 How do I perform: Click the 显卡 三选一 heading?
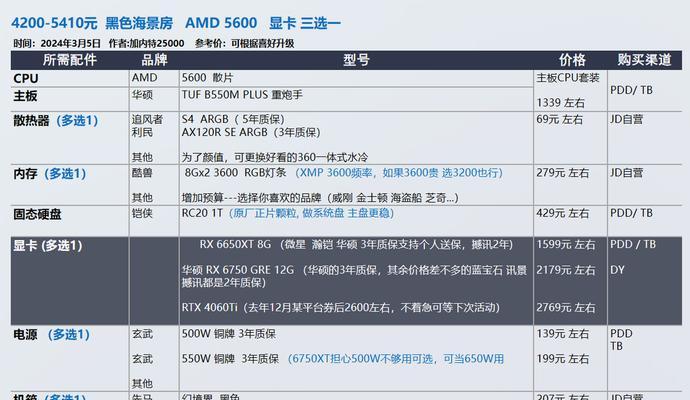pyautogui.click(x=305, y=23)
